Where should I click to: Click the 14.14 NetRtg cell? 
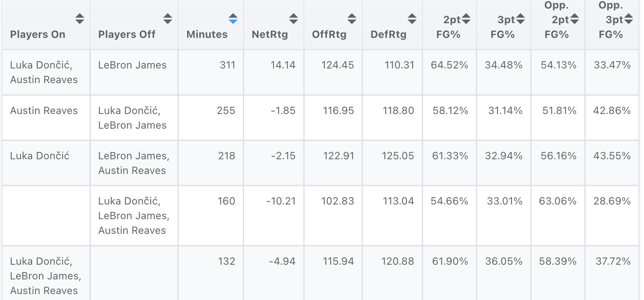pyautogui.click(x=283, y=65)
